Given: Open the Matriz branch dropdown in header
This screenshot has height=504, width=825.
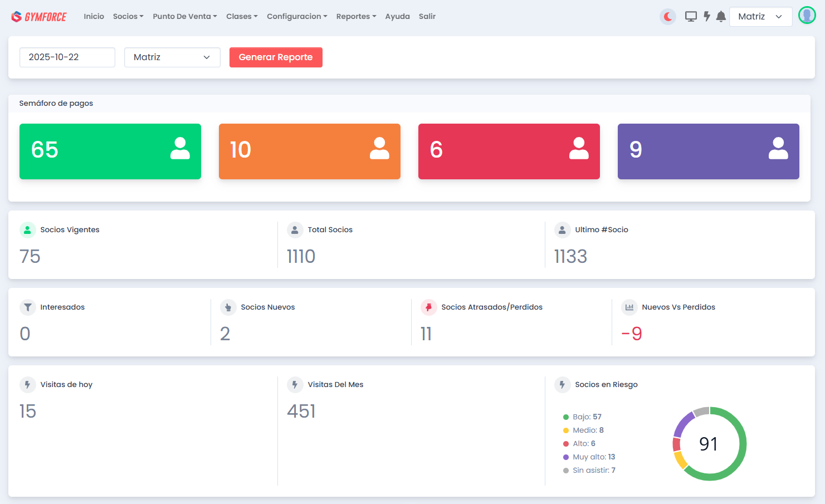Looking at the screenshot, I should (760, 17).
